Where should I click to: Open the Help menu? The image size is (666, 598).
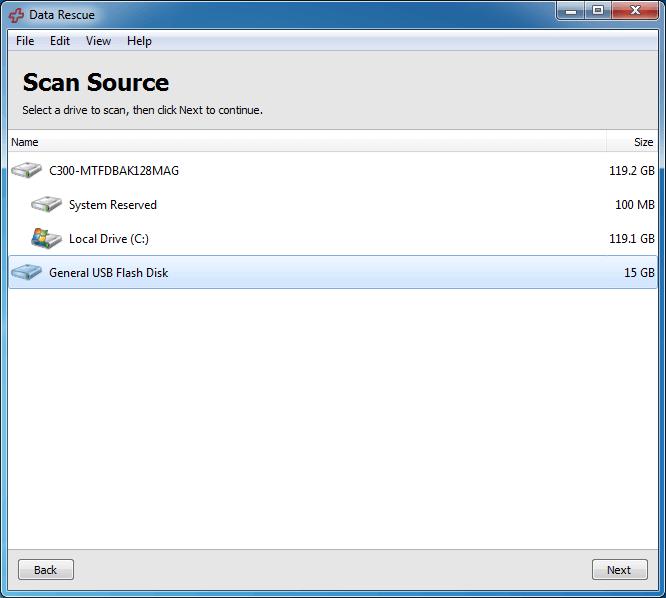(139, 41)
